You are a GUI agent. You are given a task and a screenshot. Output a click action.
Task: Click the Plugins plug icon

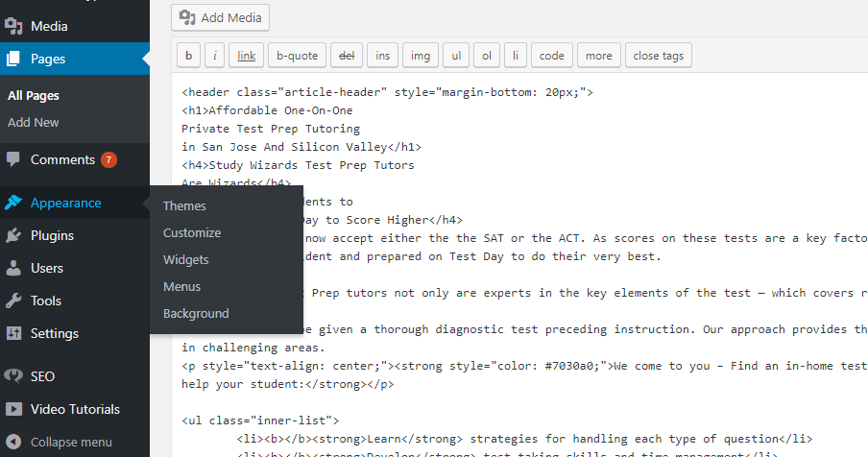coord(13,235)
